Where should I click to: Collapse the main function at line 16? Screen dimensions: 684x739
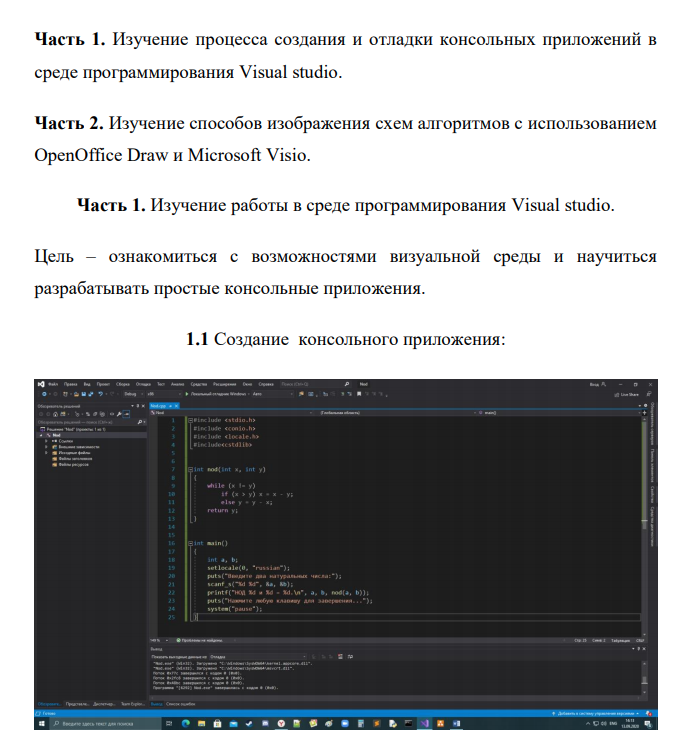click(190, 543)
